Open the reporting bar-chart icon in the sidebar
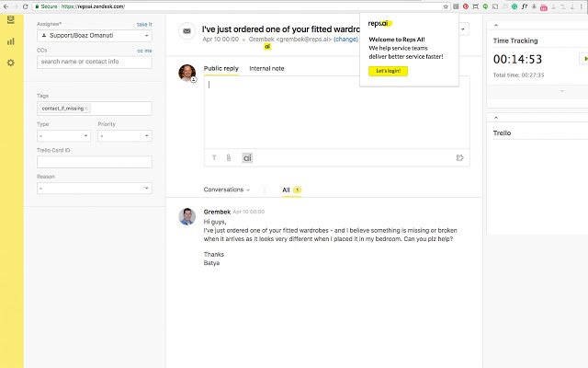Image resolution: width=588 pixels, height=368 pixels. pyautogui.click(x=11, y=41)
